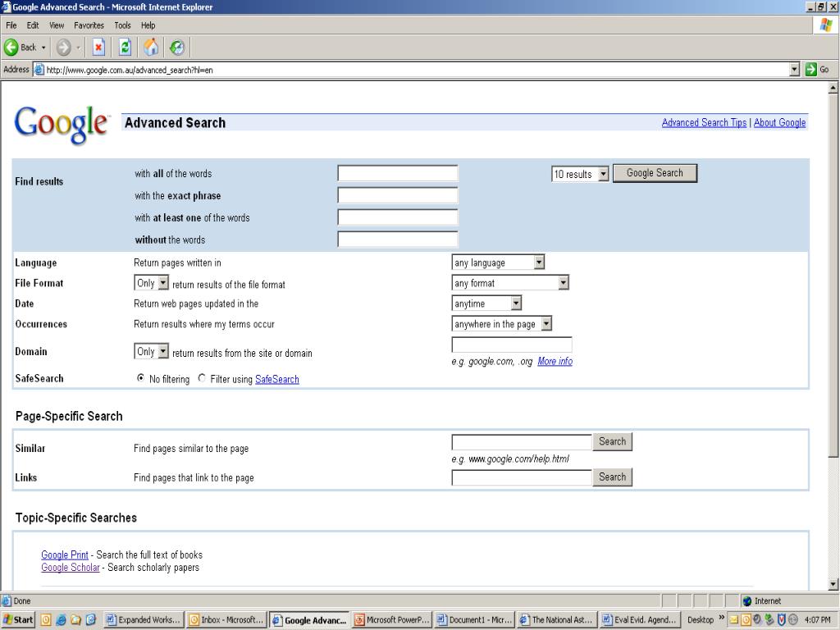
Task: Open the Forward button dropdown arrow
Action: (x=78, y=48)
